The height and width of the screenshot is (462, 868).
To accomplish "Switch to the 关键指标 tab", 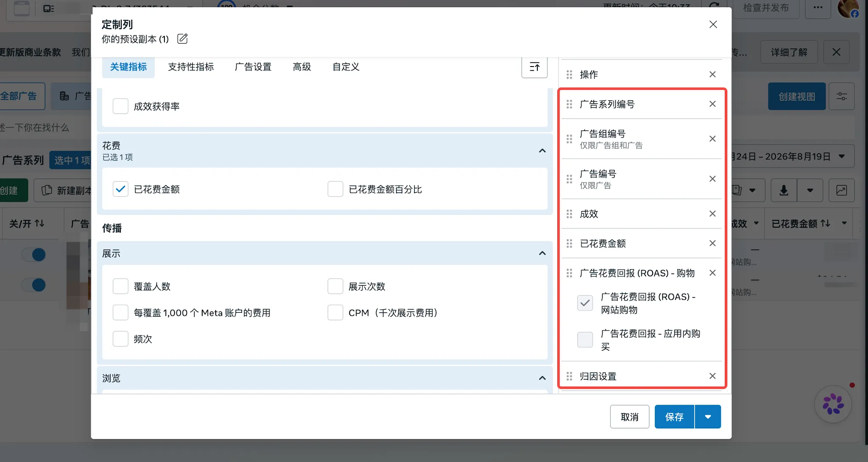I will (x=128, y=67).
